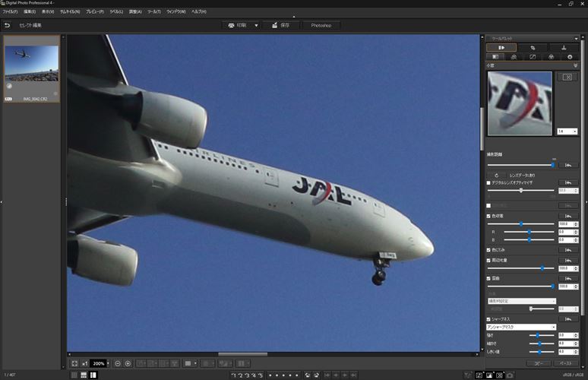Click the 保存 save button
This screenshot has height=380, width=588.
(280, 26)
